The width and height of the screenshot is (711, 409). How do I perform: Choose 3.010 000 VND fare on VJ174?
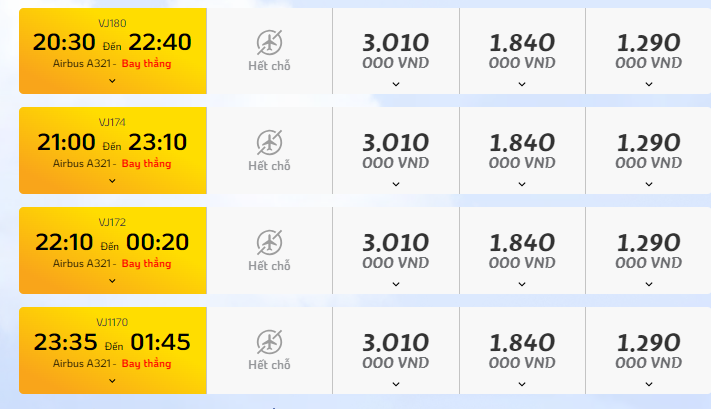396,151
